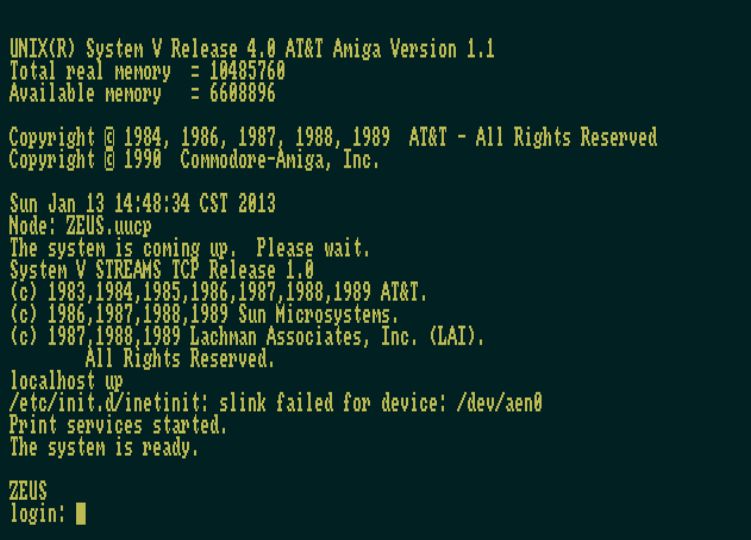The image size is (751, 540).
Task: Click "Print services started." message
Action: pos(118,426)
